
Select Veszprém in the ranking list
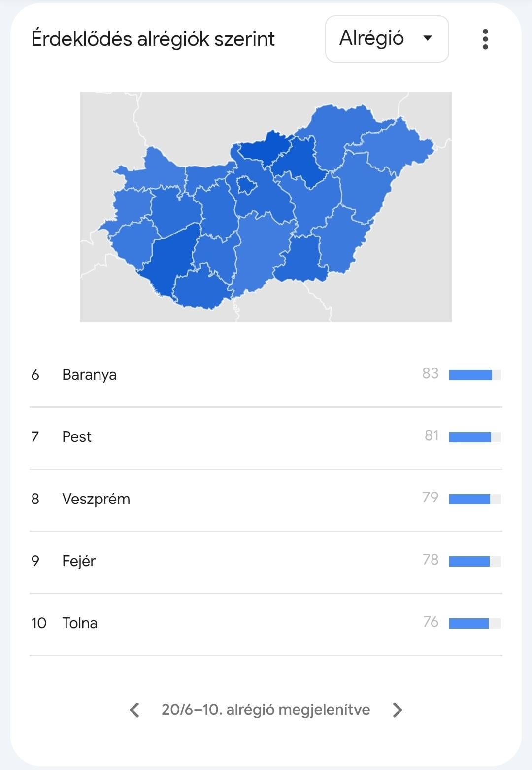click(96, 499)
